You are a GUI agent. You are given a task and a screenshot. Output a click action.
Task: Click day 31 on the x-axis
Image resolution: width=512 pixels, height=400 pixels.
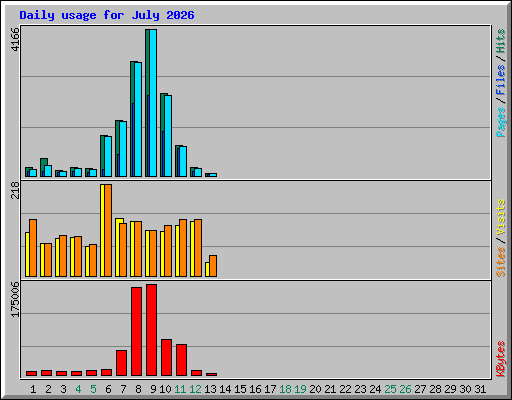[x=480, y=389]
